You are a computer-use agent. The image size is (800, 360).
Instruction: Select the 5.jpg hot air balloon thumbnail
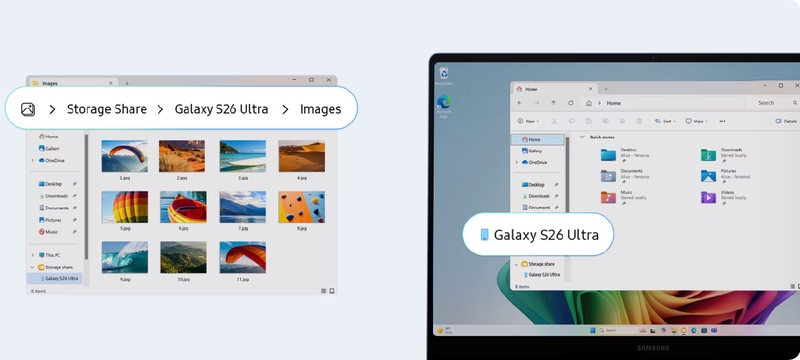pos(124,207)
